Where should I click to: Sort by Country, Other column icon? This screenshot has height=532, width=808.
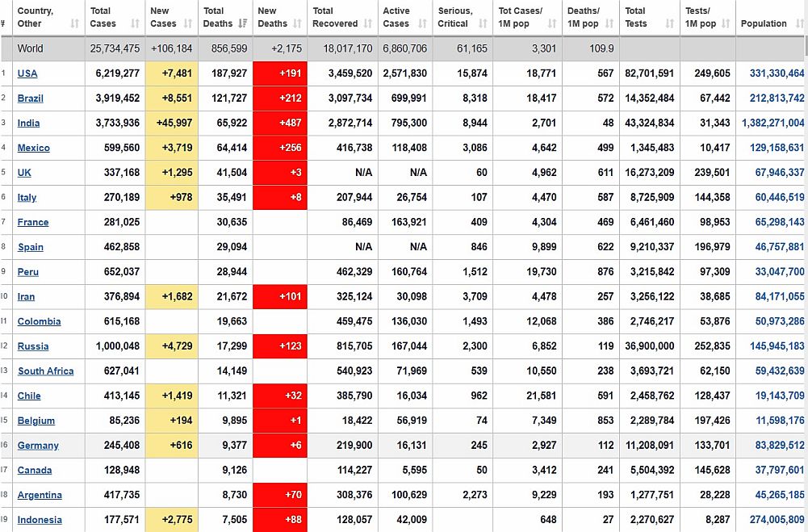pyautogui.click(x=75, y=23)
